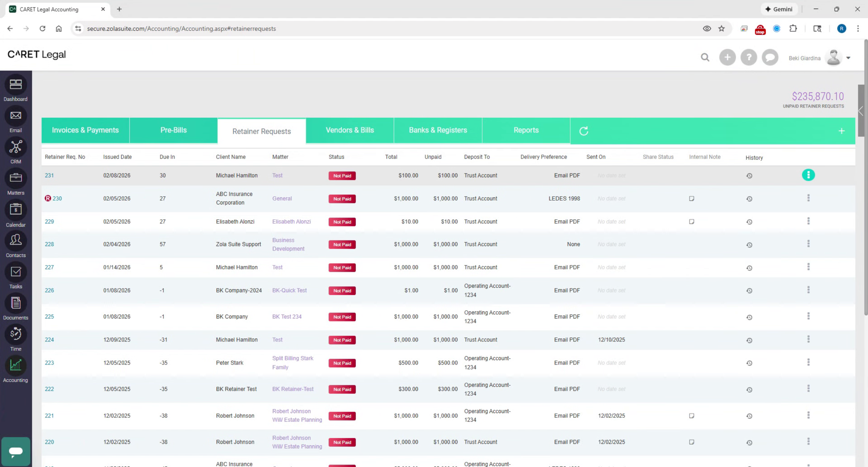
Task: Open actions menu for request 225
Action: click(808, 316)
